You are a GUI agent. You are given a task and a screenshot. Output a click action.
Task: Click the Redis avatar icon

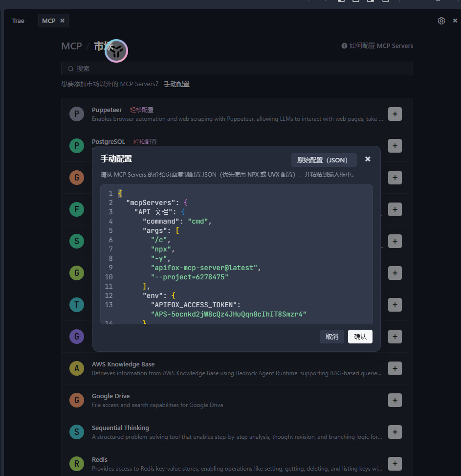click(77, 464)
